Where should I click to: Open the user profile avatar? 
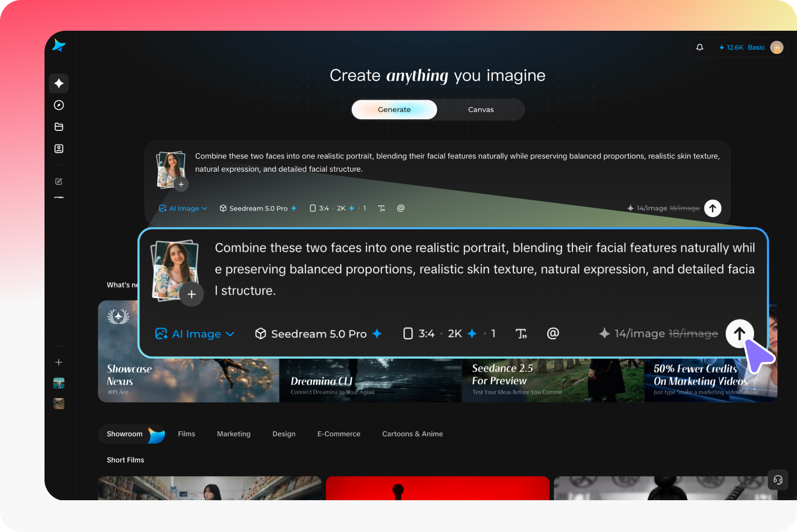(x=776, y=47)
